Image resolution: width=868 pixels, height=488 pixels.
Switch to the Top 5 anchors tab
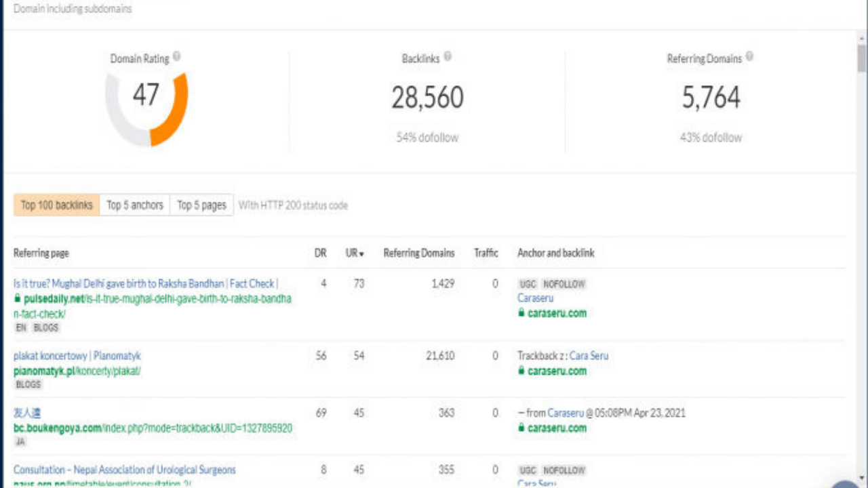point(134,205)
